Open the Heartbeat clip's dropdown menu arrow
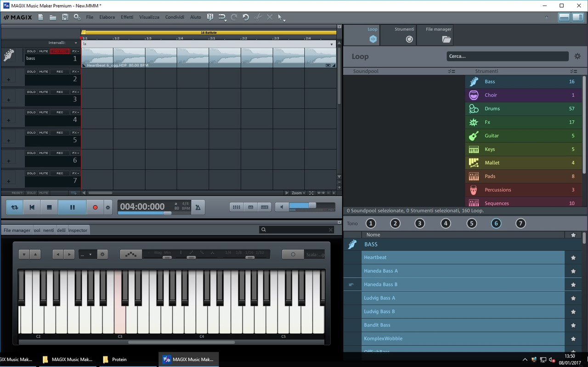588x367 pixels. click(328, 65)
